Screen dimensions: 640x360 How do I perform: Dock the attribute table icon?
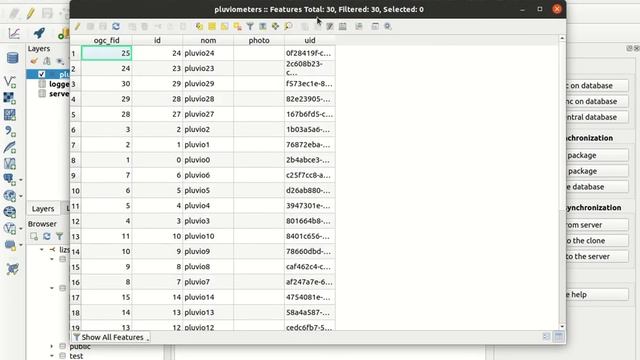[375, 27]
